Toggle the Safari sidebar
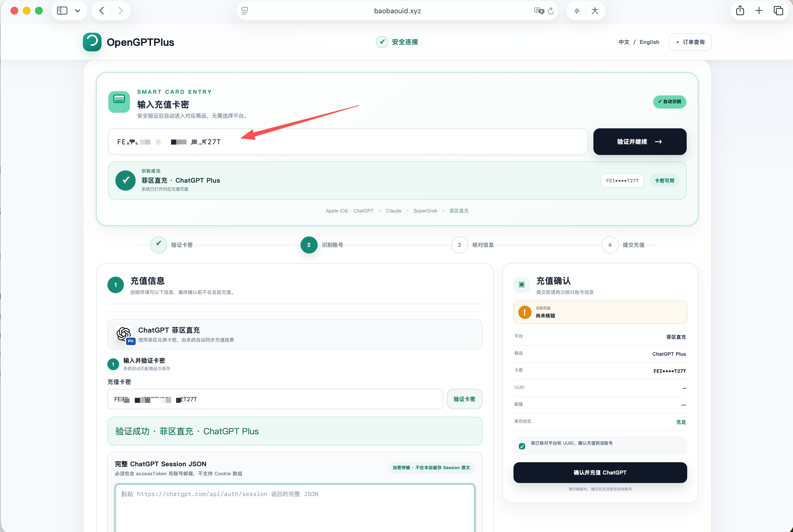Image resolution: width=793 pixels, height=532 pixels. (62, 11)
